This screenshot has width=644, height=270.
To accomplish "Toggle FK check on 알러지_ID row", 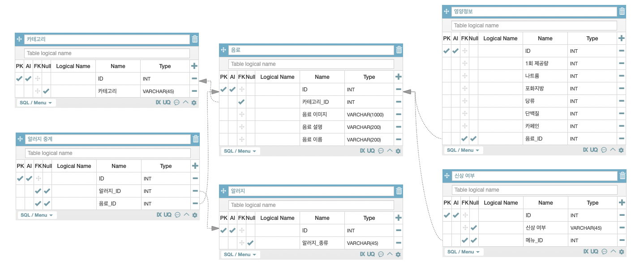I will [38, 191].
